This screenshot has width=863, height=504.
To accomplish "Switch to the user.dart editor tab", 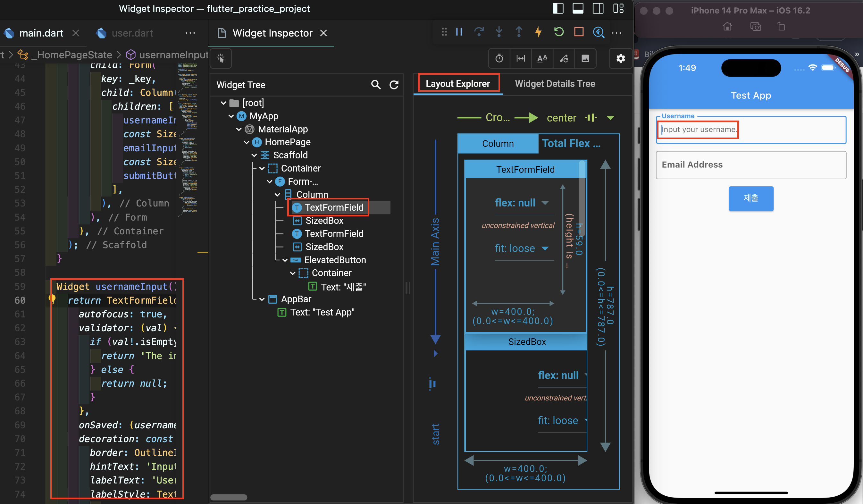I will point(132,33).
